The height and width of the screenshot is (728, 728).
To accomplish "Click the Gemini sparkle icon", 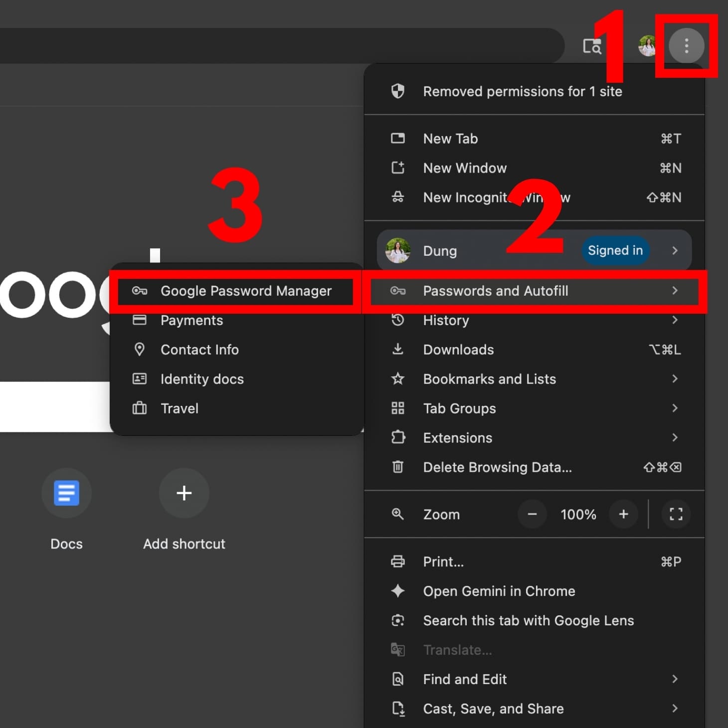I will point(397,591).
